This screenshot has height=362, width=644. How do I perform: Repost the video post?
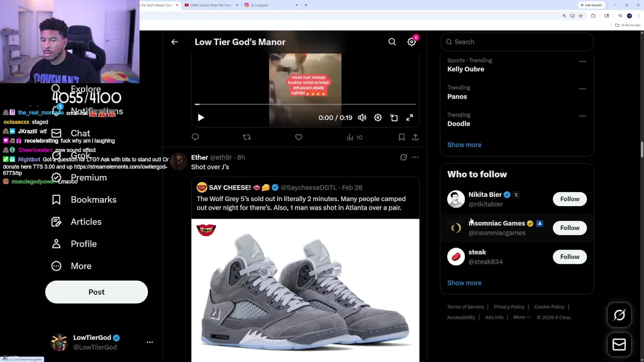(247, 137)
